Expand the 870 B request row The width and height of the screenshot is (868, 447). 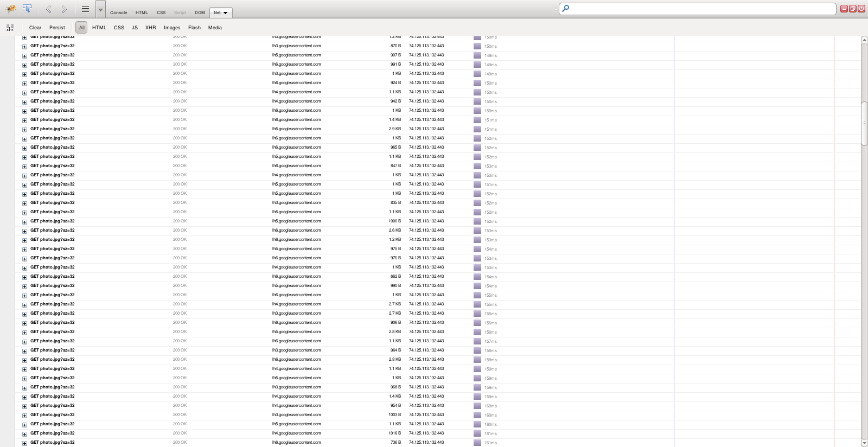pyautogui.click(x=24, y=47)
